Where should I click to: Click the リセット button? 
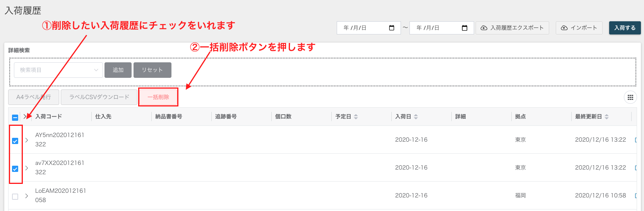click(152, 70)
